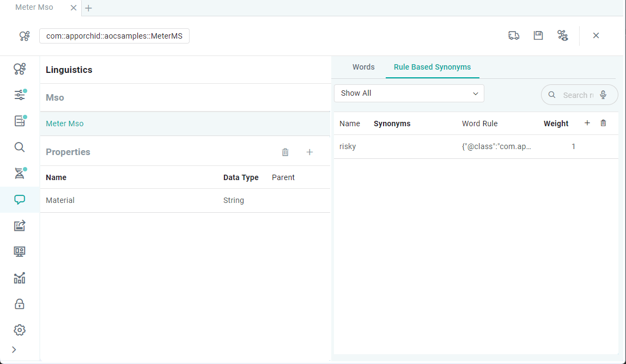The image size is (626, 364).
Task: Open the search magnifier sidebar icon
Action: point(20,147)
